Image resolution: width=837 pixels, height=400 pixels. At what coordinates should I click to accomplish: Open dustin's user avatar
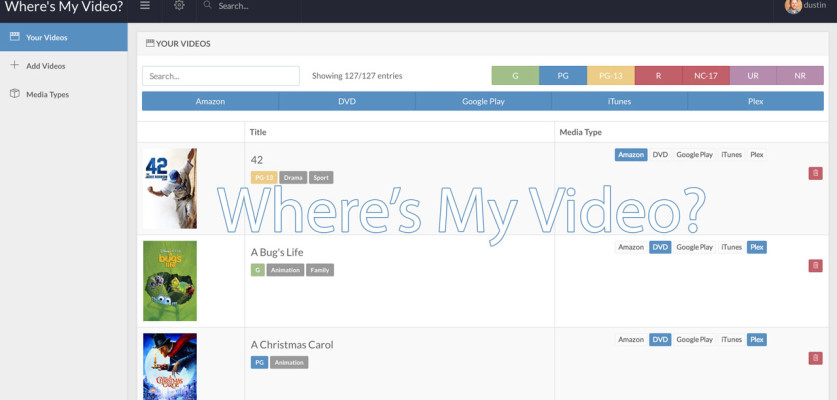pyautogui.click(x=793, y=6)
